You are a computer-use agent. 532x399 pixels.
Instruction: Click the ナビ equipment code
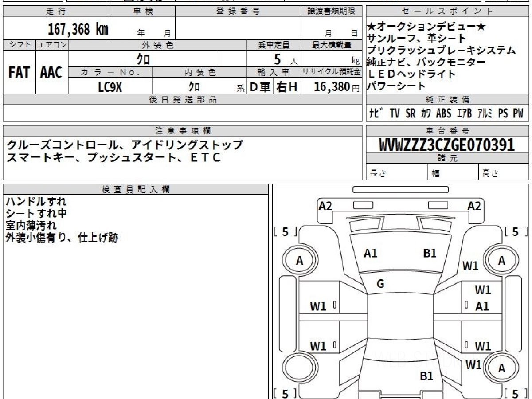click(377, 113)
